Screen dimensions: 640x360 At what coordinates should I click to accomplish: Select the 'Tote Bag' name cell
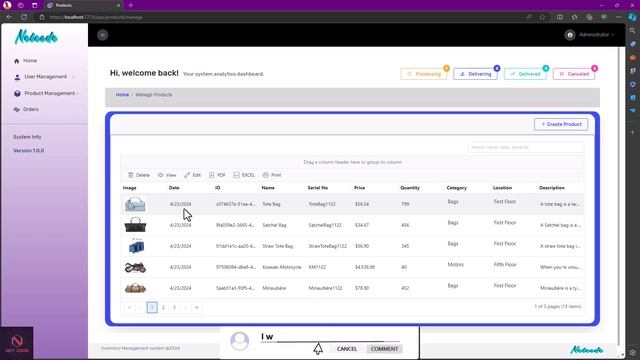click(271, 204)
